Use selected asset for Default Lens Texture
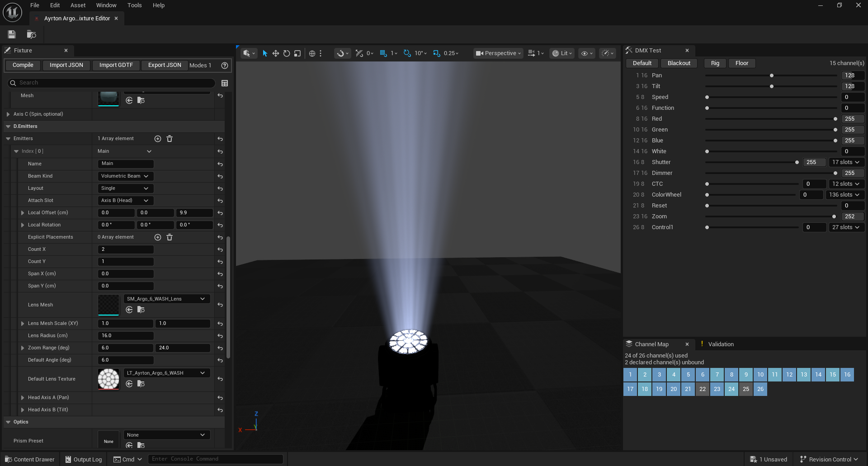The image size is (868, 466). tap(129, 384)
